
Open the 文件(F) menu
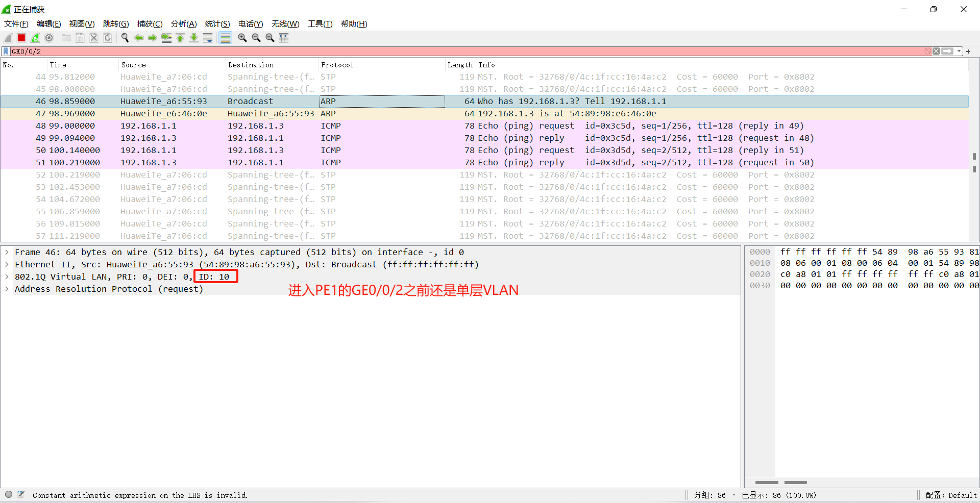[16, 24]
